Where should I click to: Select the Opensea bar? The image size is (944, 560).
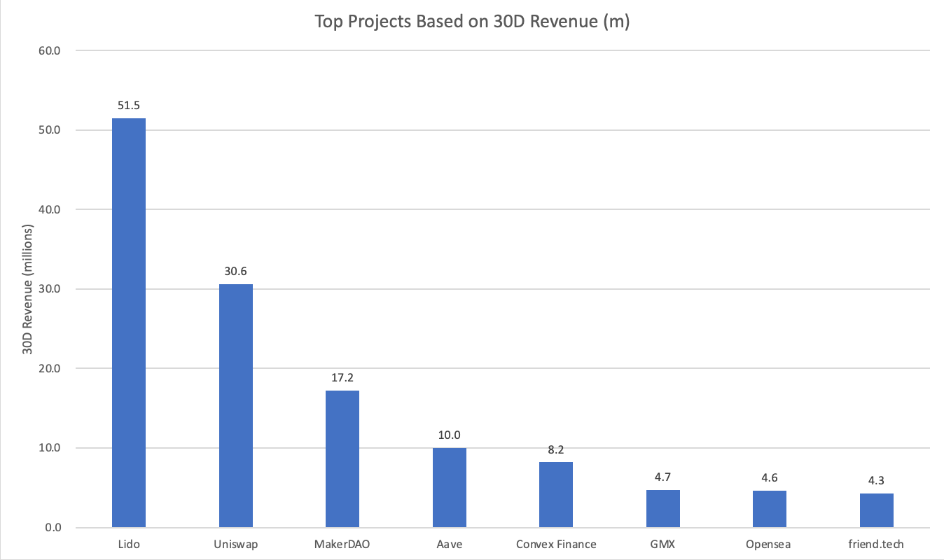[770, 509]
